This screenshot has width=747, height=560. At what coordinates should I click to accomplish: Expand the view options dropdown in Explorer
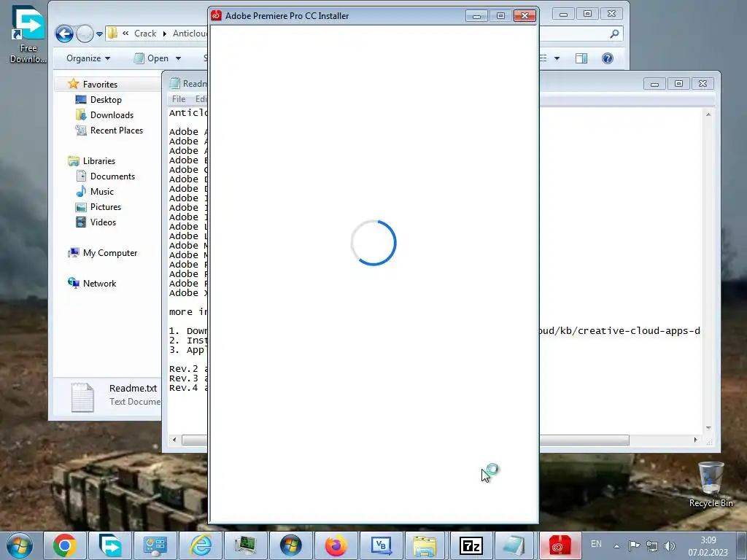[557, 58]
